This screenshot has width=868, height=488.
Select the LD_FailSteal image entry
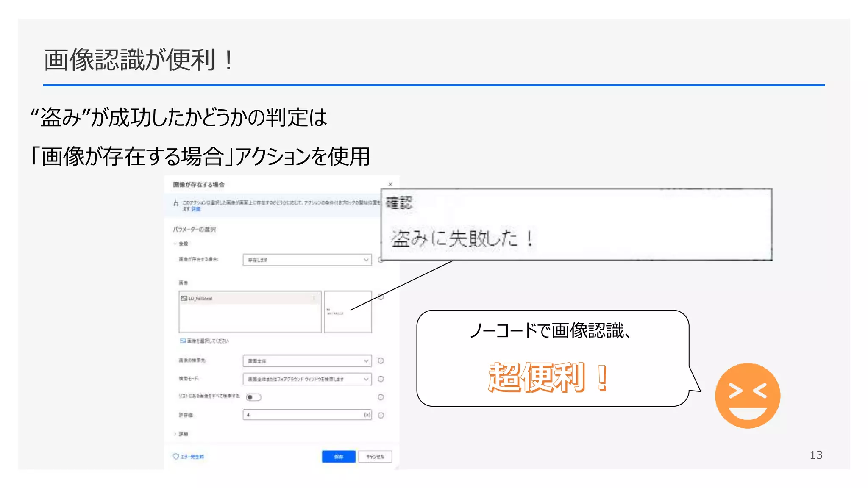(250, 298)
